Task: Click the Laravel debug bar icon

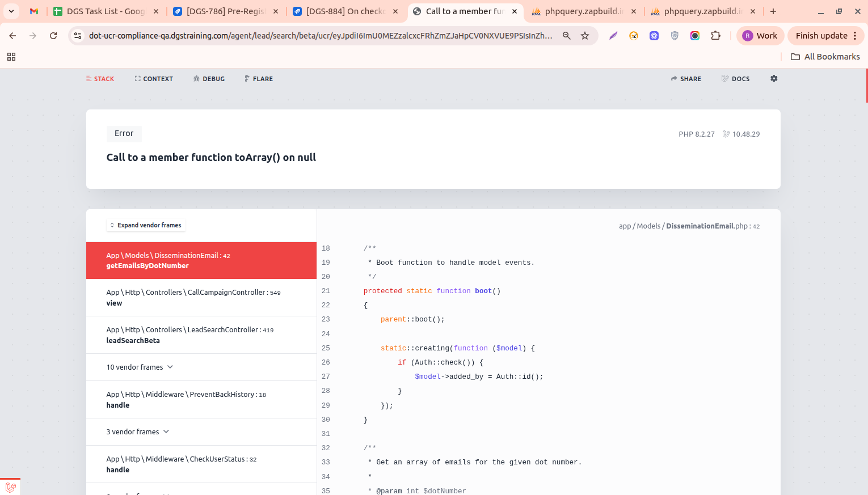Action: 10,487
